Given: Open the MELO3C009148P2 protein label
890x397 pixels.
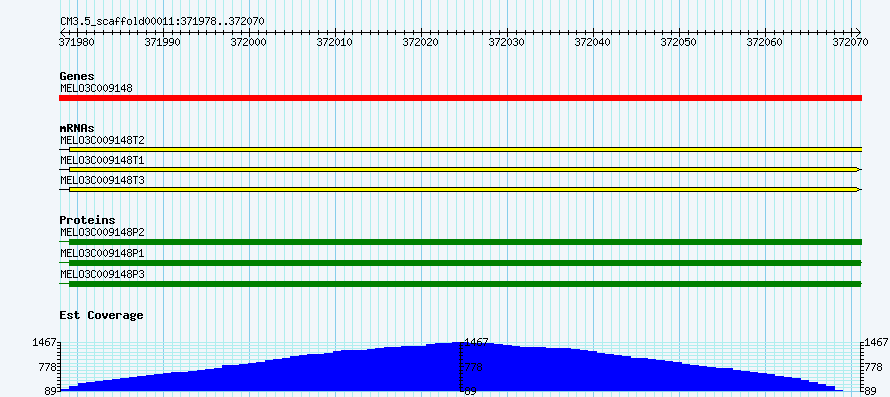Looking at the screenshot, I should (x=103, y=232).
